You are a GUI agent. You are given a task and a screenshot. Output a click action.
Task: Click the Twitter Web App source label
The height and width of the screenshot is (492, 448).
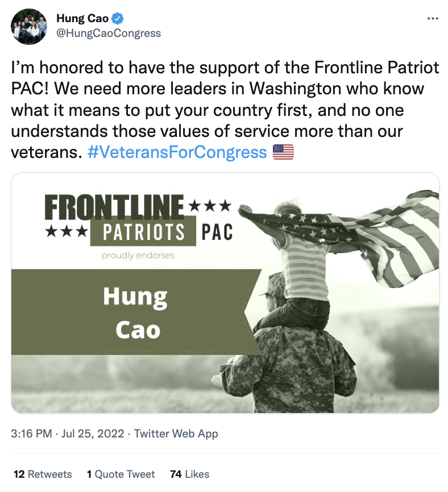click(176, 433)
